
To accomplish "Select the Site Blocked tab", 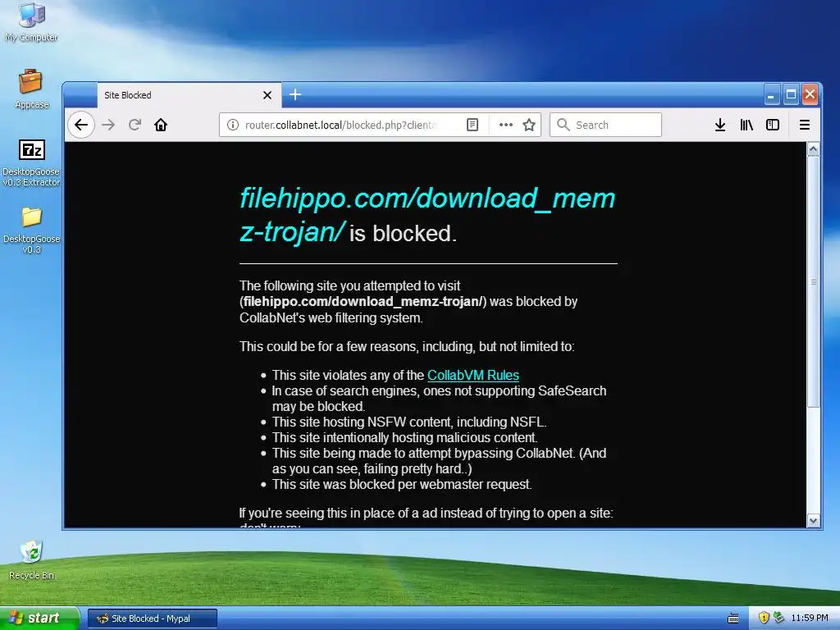I will (x=189, y=95).
